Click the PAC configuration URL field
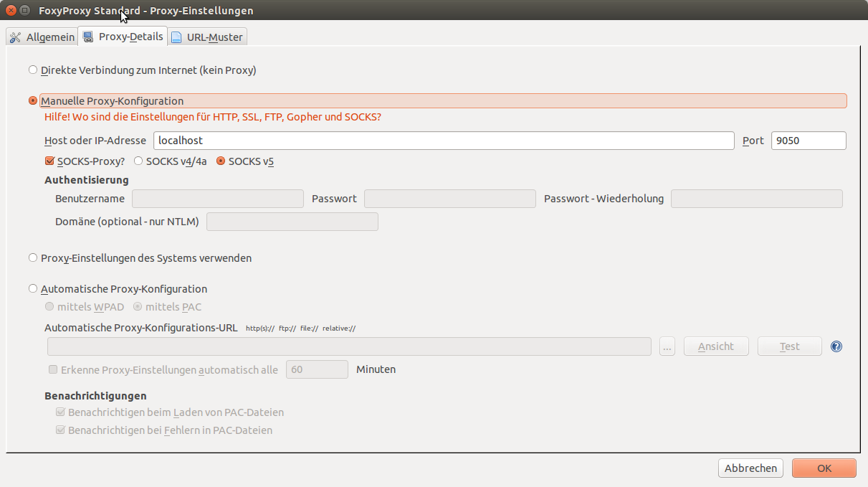Image resolution: width=868 pixels, height=487 pixels. pos(349,346)
